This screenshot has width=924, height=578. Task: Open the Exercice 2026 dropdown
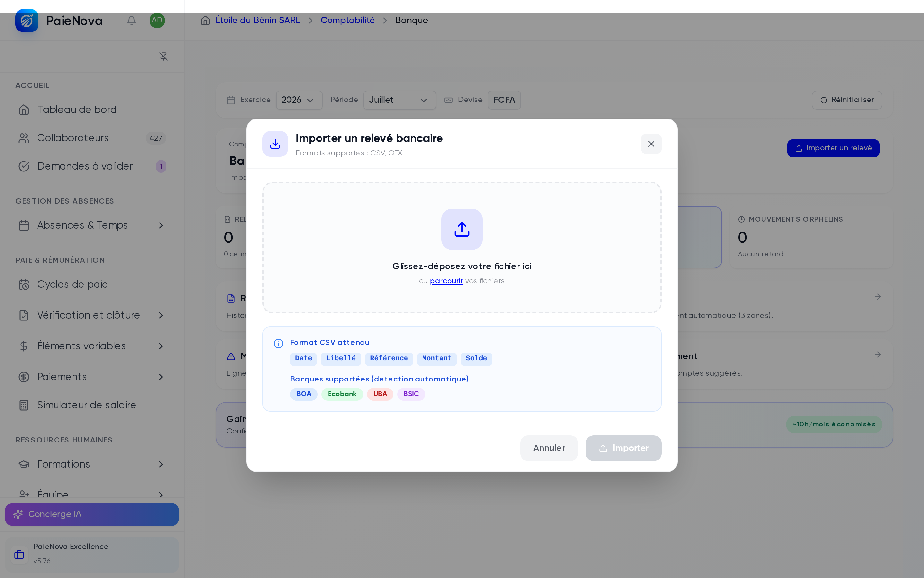(299, 100)
